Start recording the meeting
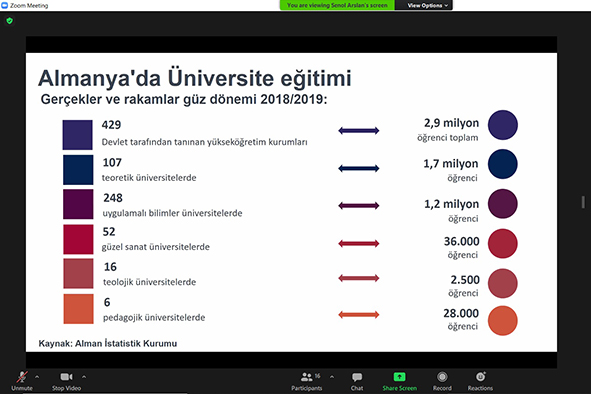 pos(442,381)
